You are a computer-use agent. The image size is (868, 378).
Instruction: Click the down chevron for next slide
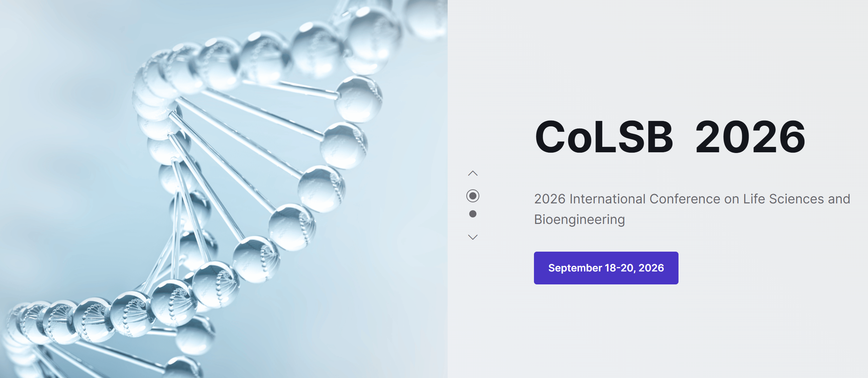coord(473,237)
